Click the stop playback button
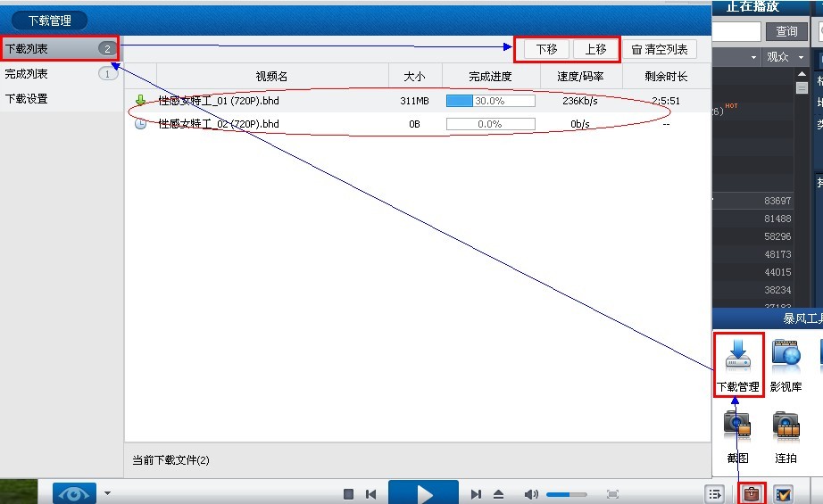This screenshot has width=823, height=504. tap(348, 494)
